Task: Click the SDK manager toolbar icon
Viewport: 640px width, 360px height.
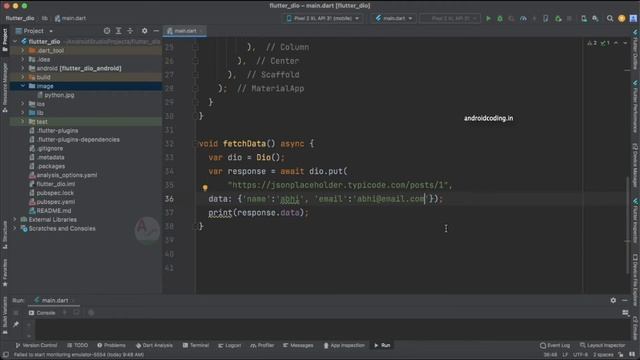Action: pyautogui.click(x=596, y=18)
